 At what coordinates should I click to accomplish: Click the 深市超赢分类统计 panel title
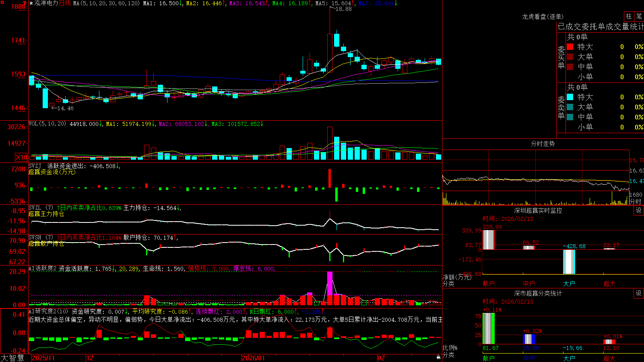538,293
